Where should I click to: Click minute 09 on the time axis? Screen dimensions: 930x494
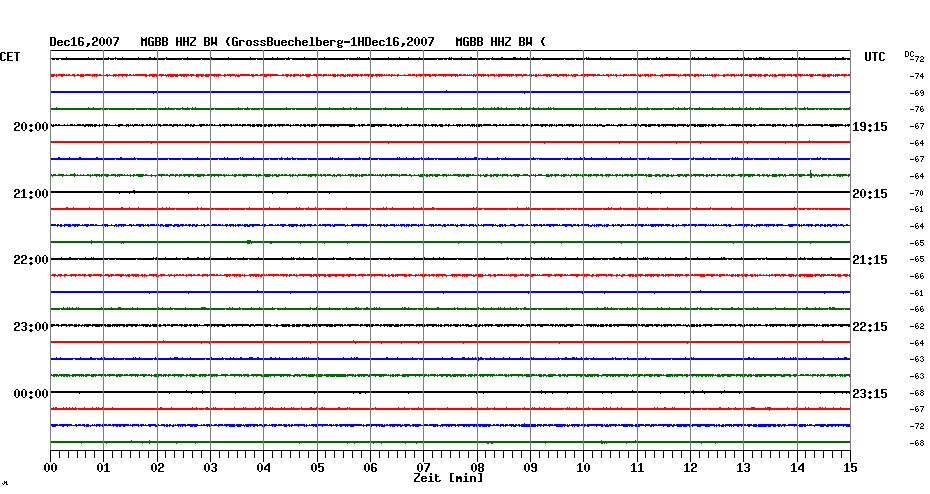pos(530,468)
